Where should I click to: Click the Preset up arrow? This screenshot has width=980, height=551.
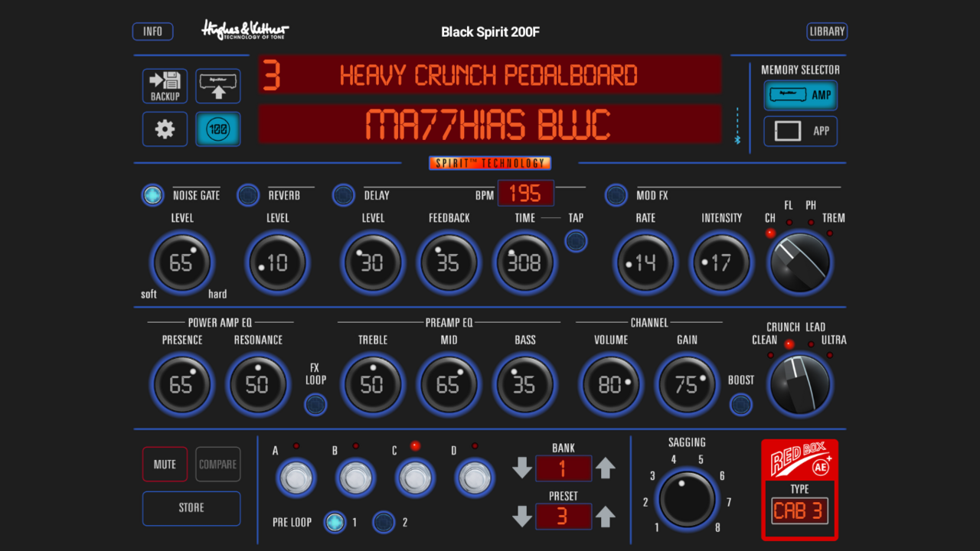point(606,517)
